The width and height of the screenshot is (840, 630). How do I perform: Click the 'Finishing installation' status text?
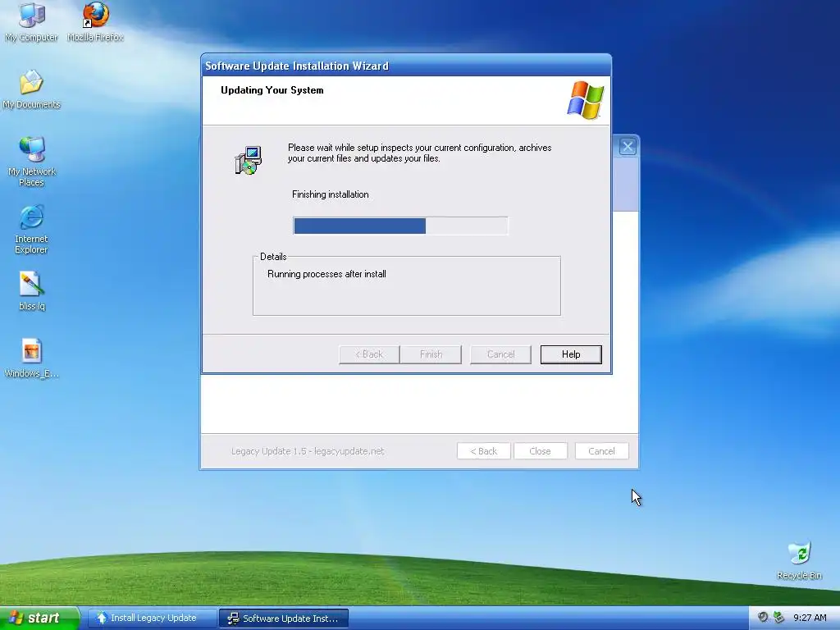coord(331,194)
